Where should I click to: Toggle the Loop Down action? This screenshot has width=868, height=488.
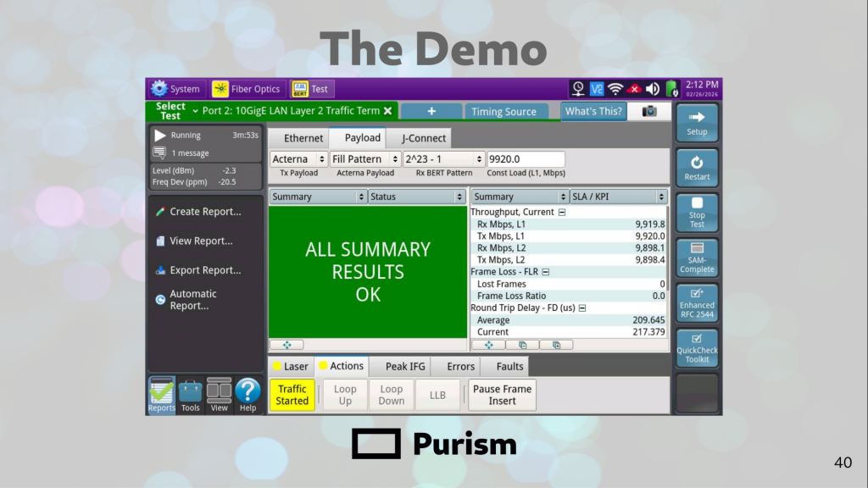tap(392, 395)
